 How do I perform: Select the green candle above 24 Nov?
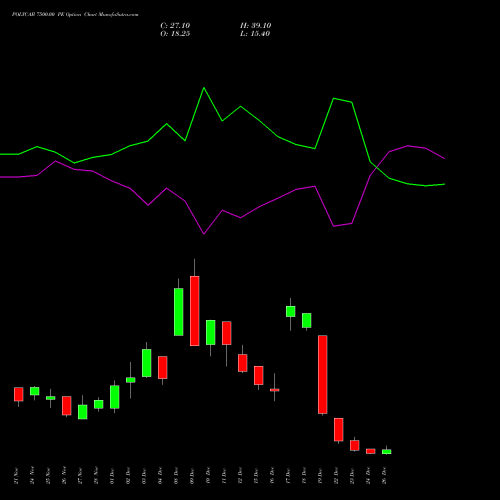(x=35, y=391)
